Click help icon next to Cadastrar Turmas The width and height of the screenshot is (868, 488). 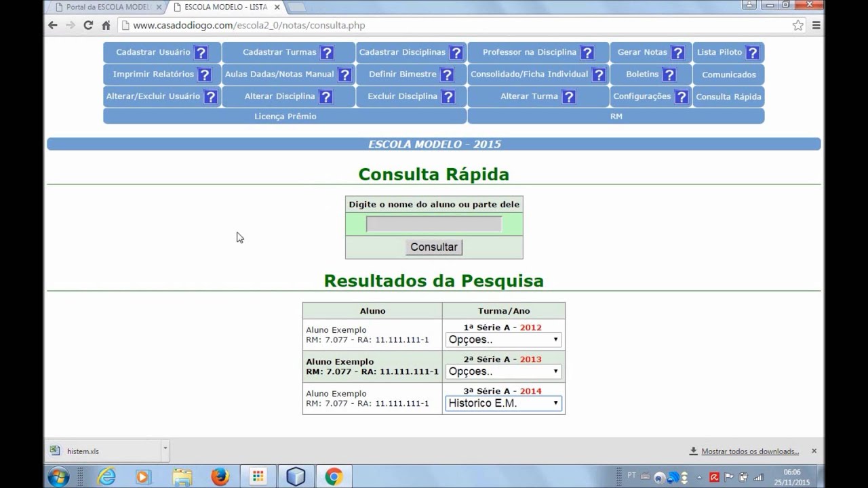pyautogui.click(x=327, y=53)
